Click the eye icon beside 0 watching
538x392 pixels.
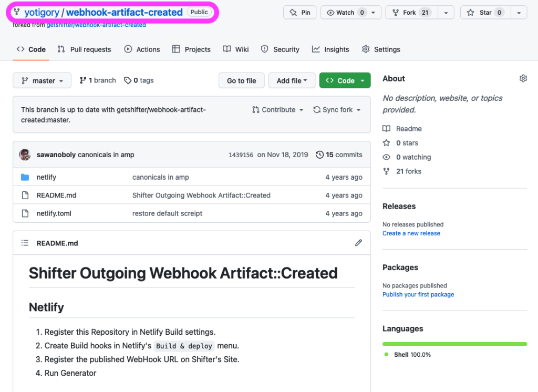click(x=386, y=157)
